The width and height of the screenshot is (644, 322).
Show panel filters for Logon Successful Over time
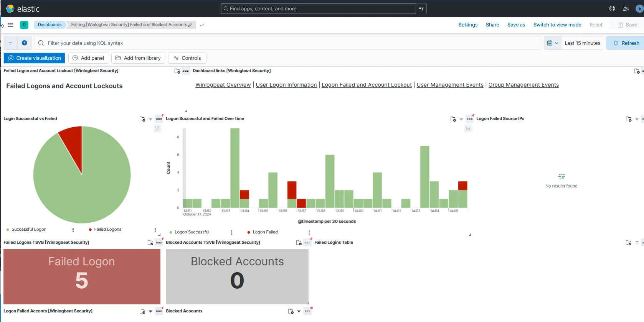[461, 119]
